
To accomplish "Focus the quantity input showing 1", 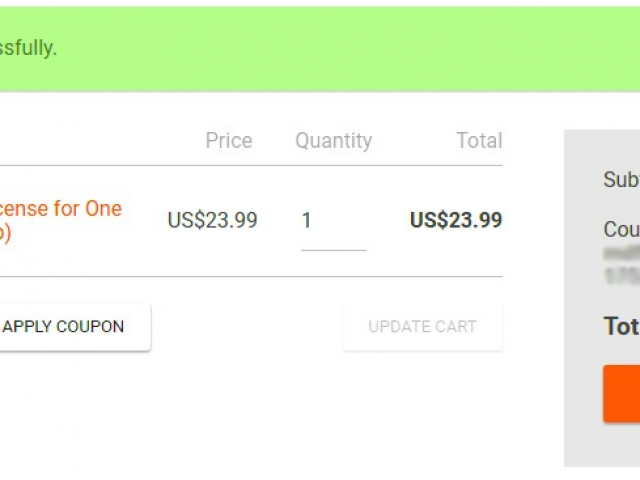I will click(333, 221).
